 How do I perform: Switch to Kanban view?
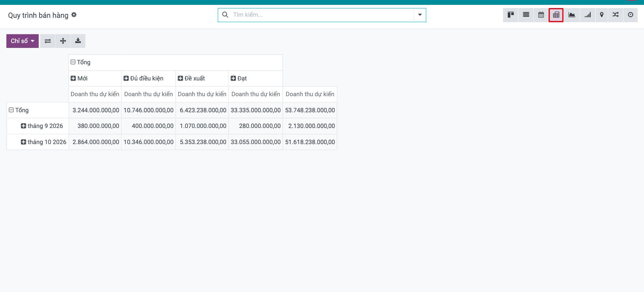coord(511,15)
